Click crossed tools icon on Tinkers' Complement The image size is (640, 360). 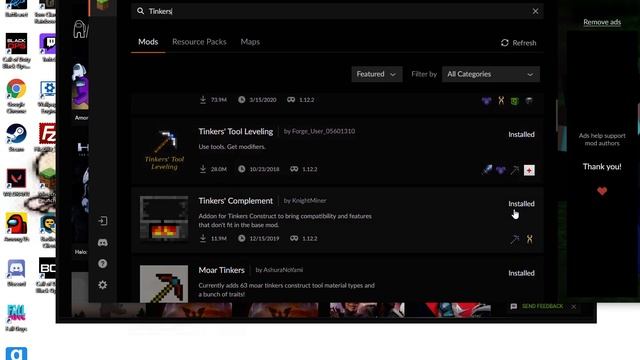click(529, 239)
